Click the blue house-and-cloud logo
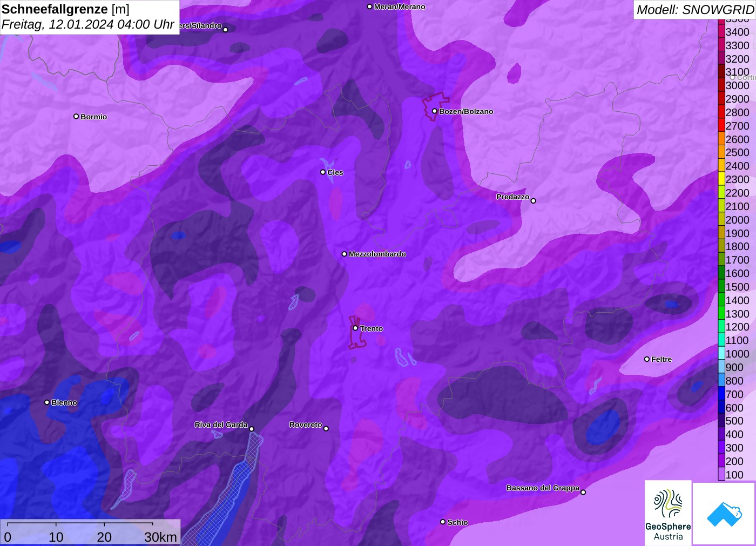The height and width of the screenshot is (546, 756). pyautogui.click(x=724, y=514)
